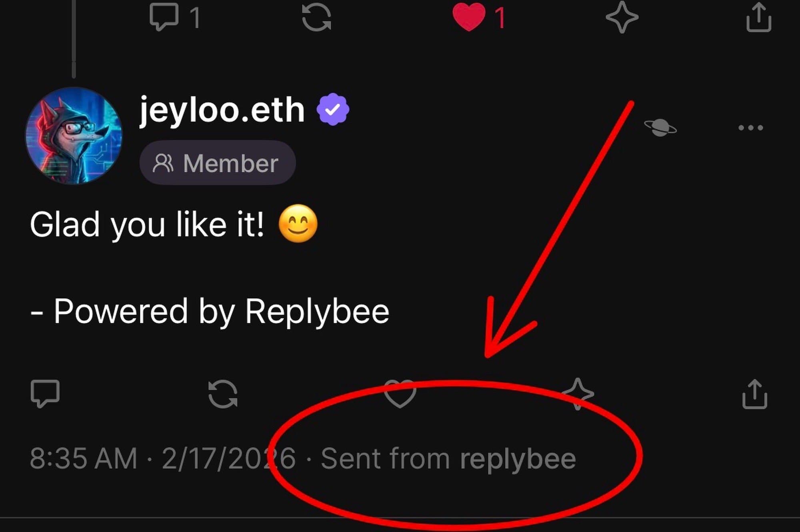Recast the upper post
Screen dimensions: 800x532
click(316, 18)
